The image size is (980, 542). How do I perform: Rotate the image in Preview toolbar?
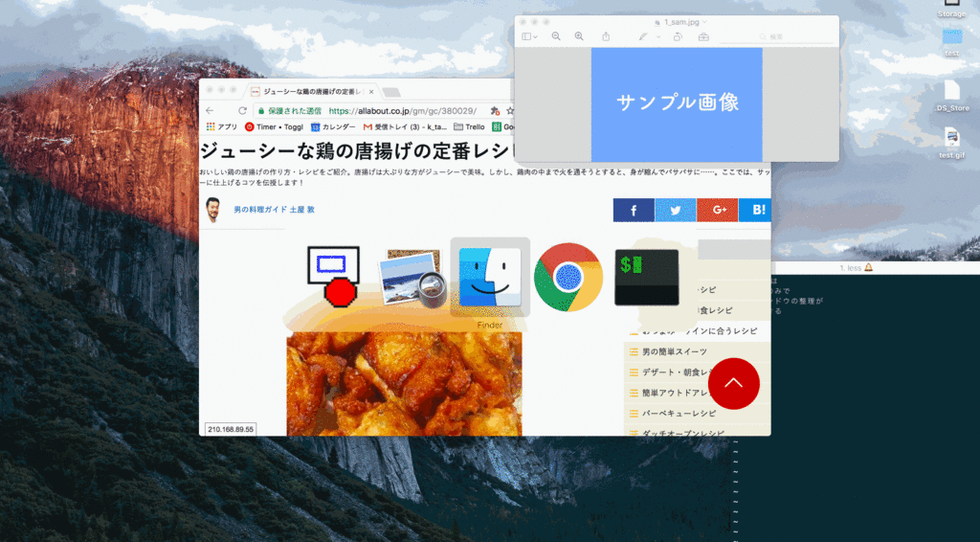pyautogui.click(x=678, y=37)
